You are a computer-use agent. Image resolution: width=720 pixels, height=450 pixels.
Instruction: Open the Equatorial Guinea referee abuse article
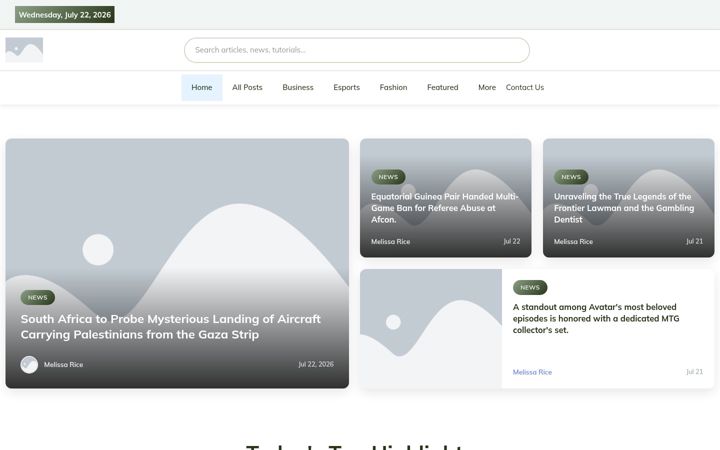(x=444, y=208)
